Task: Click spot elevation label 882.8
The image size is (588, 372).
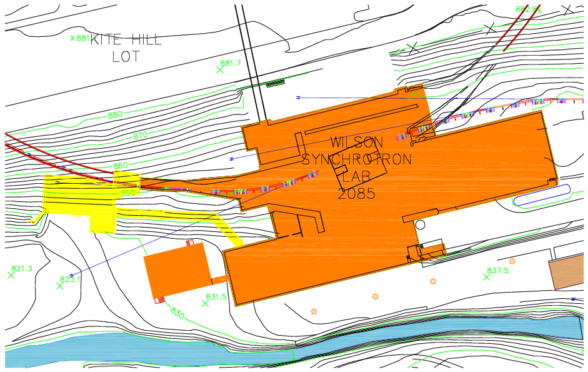Action: click(x=526, y=9)
